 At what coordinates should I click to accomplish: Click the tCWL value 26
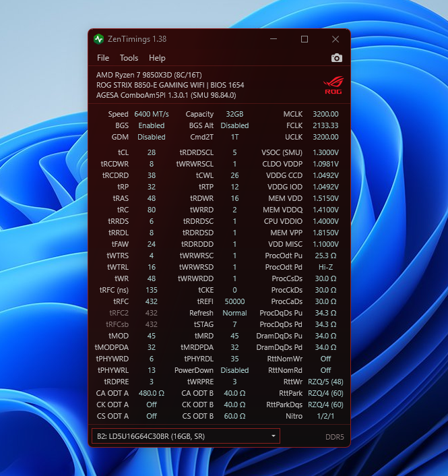pyautogui.click(x=234, y=175)
